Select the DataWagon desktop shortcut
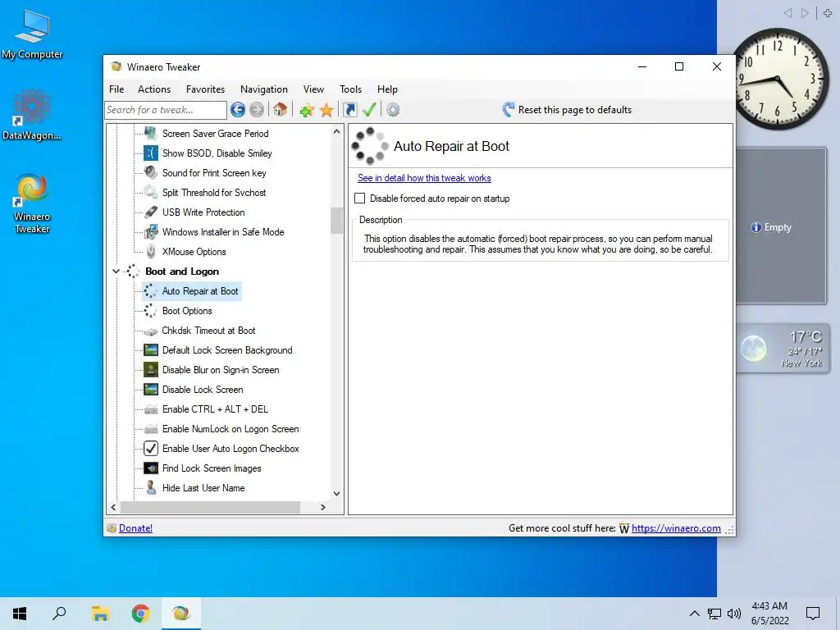The width and height of the screenshot is (840, 630). click(32, 115)
